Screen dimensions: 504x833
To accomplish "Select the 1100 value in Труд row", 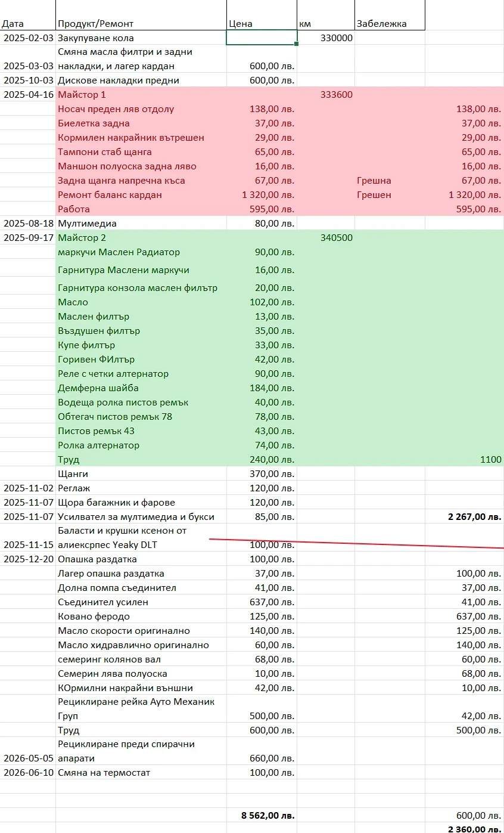I will coord(465,460).
